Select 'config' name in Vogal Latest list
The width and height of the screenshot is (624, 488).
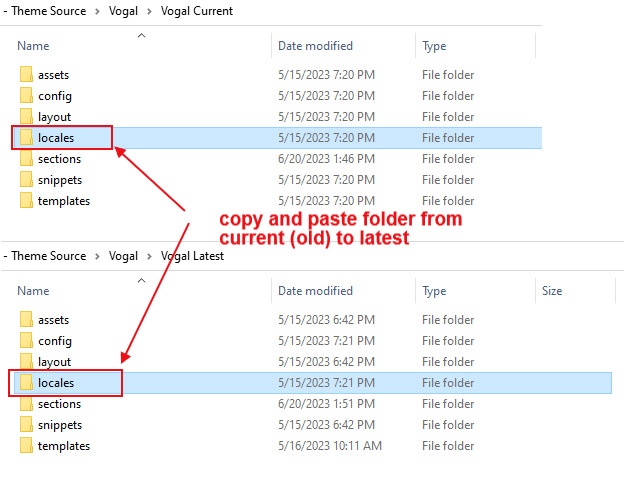[x=55, y=341]
